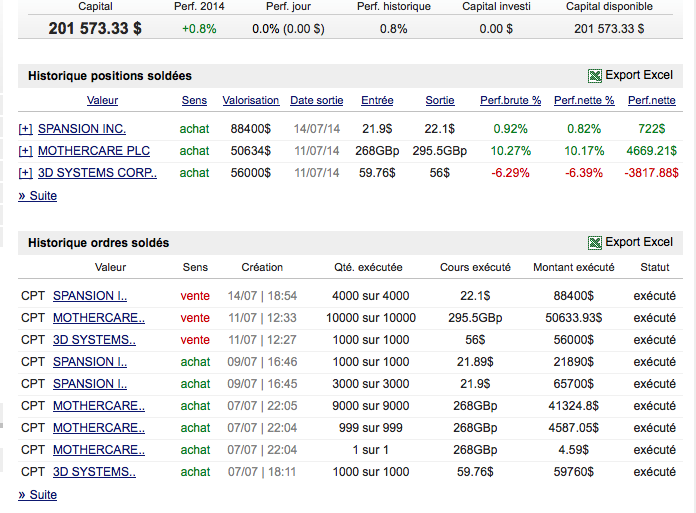Viewport: 696px width, 513px height.
Task: Open SPANSION order created 09/07 16:45
Action: 90,384
